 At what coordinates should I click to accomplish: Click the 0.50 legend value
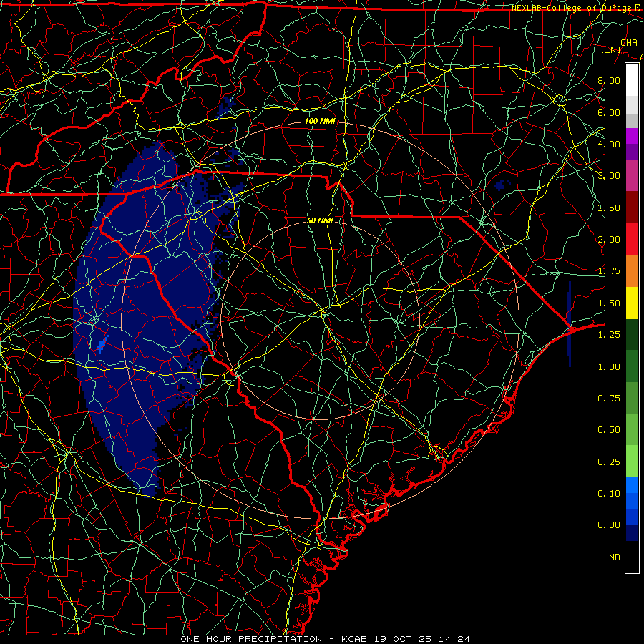pos(609,430)
